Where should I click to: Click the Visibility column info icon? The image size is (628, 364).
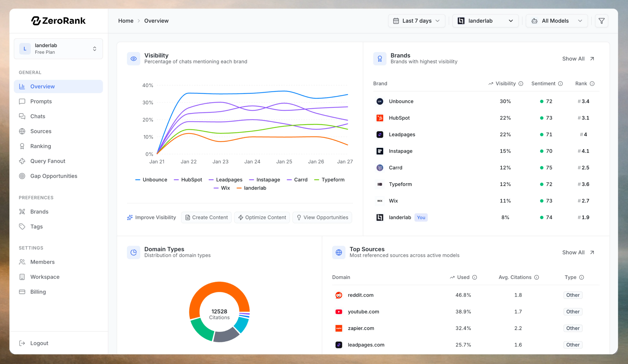521,84
